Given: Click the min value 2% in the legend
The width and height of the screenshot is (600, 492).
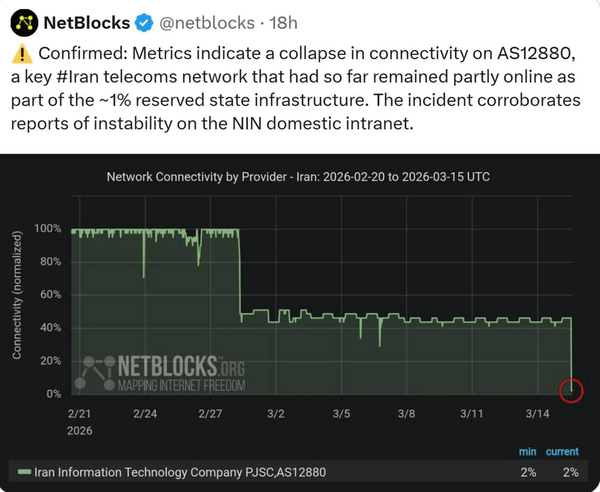Looking at the screenshot, I should click(x=528, y=472).
